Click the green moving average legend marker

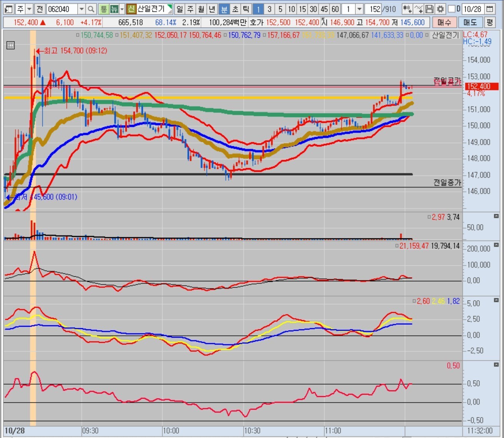[x=78, y=35]
